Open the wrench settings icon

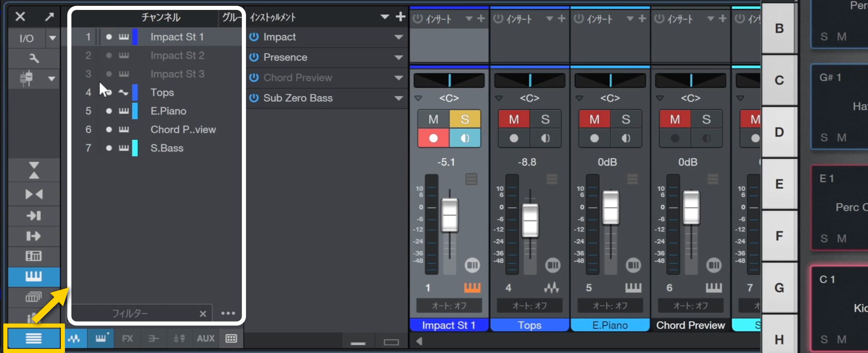(x=34, y=58)
